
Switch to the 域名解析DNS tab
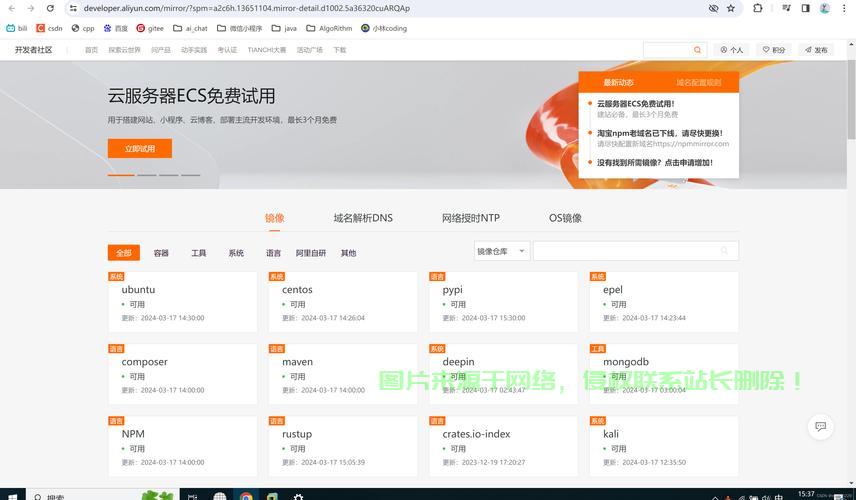(x=363, y=218)
